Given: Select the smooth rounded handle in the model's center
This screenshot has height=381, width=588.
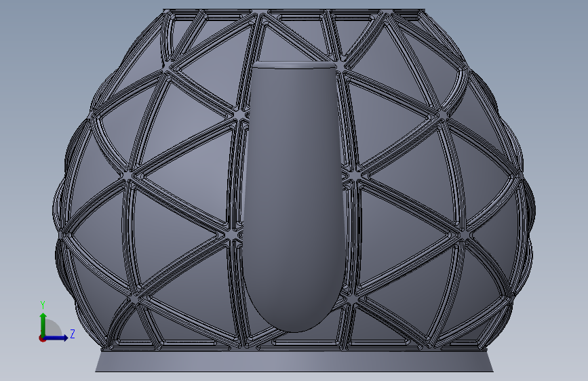Looking at the screenshot, I should [x=294, y=197].
